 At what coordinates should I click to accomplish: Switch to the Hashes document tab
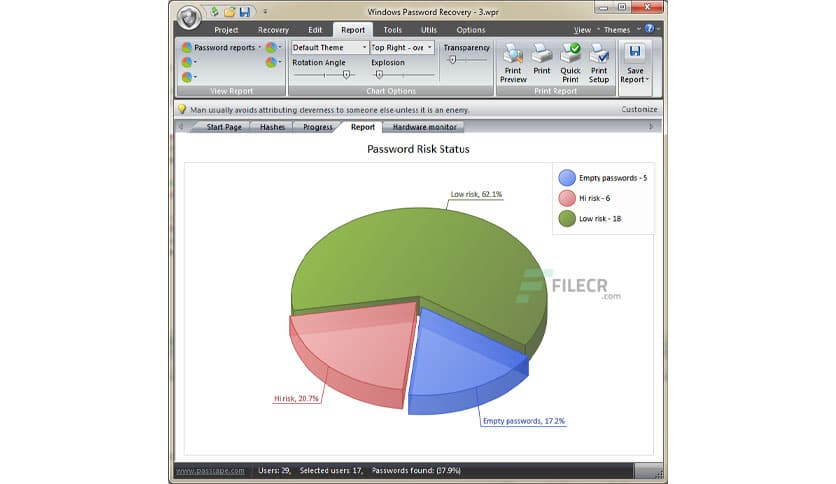coord(272,127)
